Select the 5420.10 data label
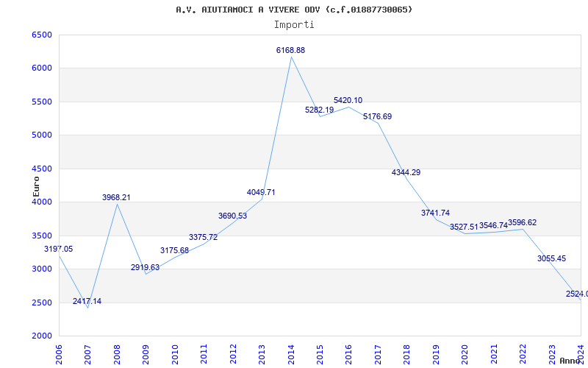The image size is (588, 368). click(x=348, y=100)
